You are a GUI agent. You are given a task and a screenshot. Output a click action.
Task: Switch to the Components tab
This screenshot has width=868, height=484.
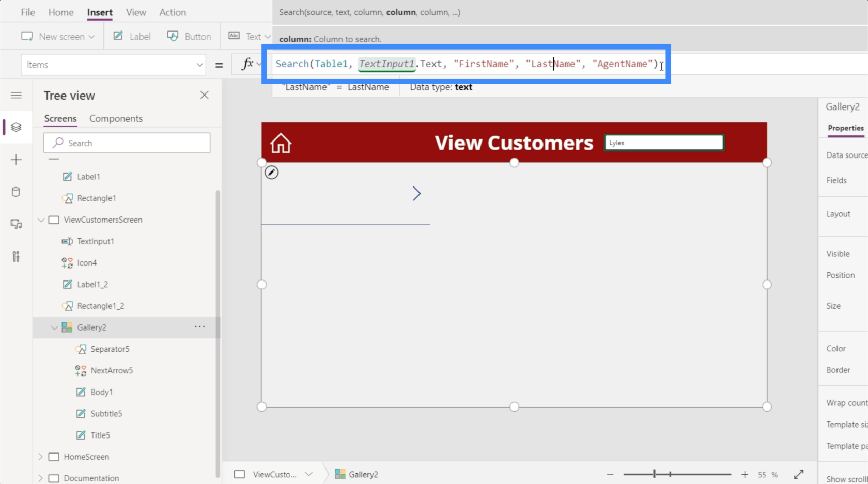(x=116, y=119)
